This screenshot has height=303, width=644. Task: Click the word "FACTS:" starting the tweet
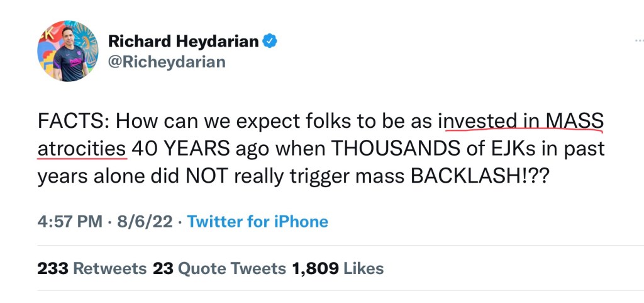point(74,120)
